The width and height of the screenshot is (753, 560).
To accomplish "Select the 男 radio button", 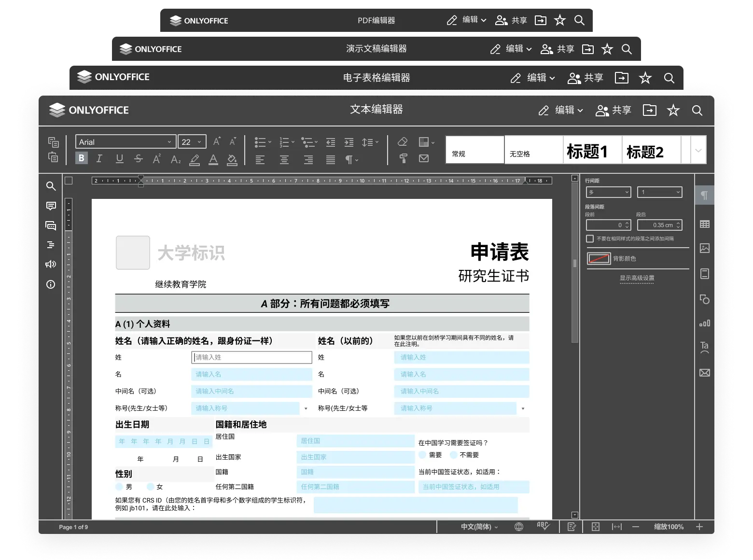I will pyautogui.click(x=119, y=487).
